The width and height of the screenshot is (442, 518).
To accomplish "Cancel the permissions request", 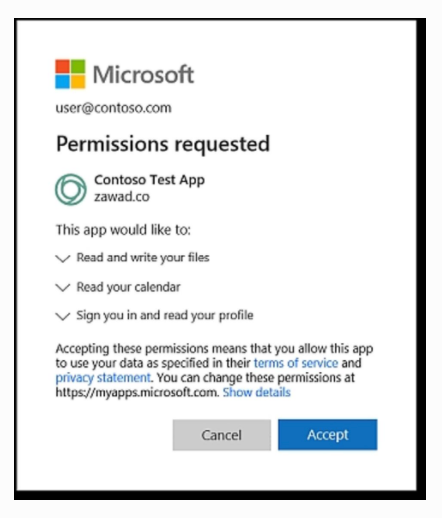I will click(222, 435).
